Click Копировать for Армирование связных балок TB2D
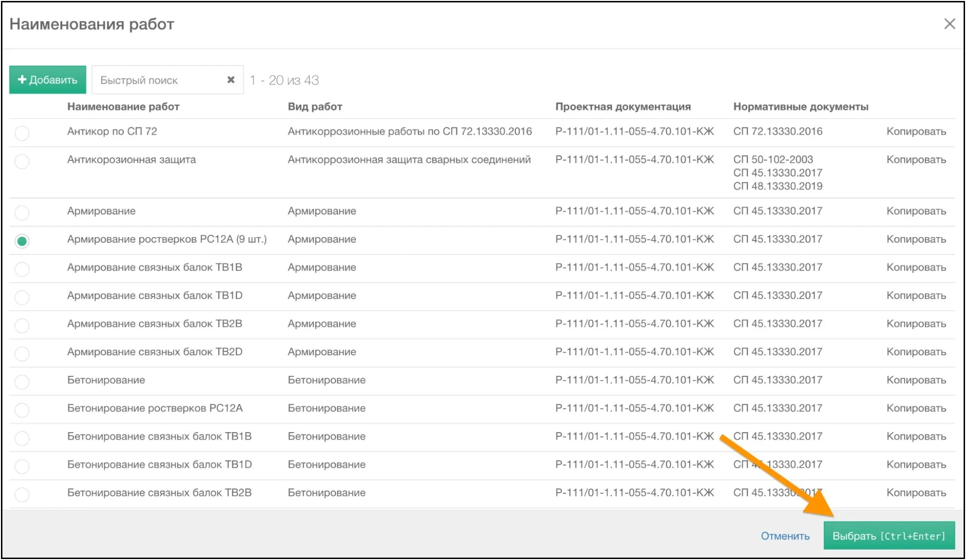The image size is (966, 560). point(916,352)
